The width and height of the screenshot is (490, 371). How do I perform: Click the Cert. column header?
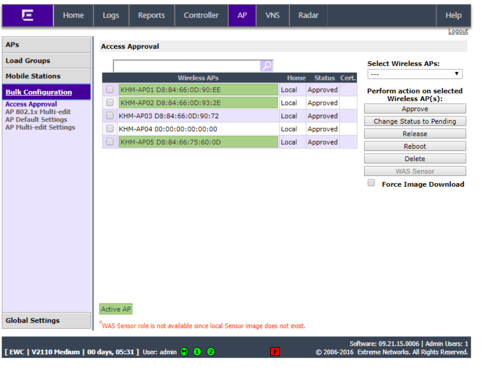pos(348,78)
